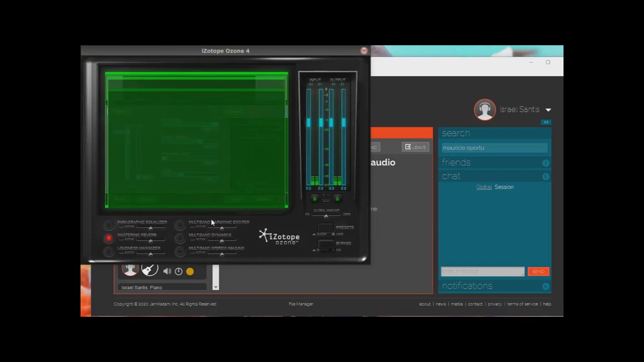Switch to the Session chat tab
The image size is (644, 362).
tap(504, 187)
